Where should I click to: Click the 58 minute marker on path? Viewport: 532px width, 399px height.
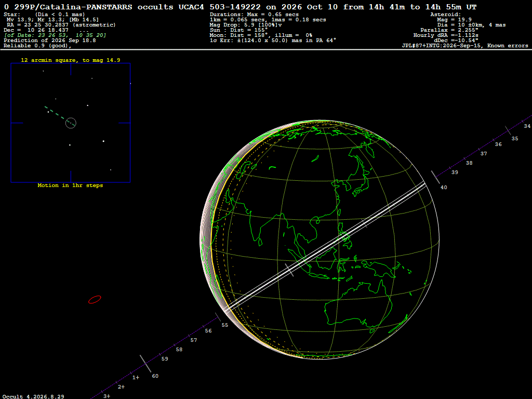[179, 350]
